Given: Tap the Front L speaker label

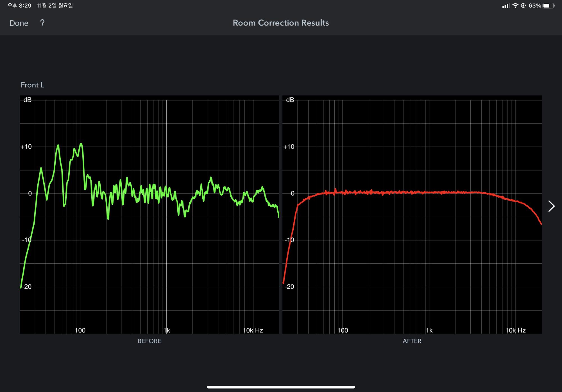Looking at the screenshot, I should tap(33, 85).
